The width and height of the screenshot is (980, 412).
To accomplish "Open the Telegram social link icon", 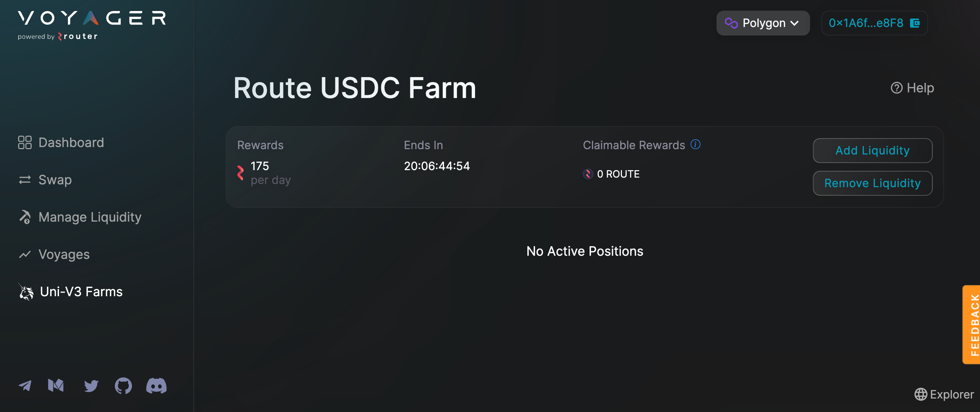I will pyautogui.click(x=25, y=386).
